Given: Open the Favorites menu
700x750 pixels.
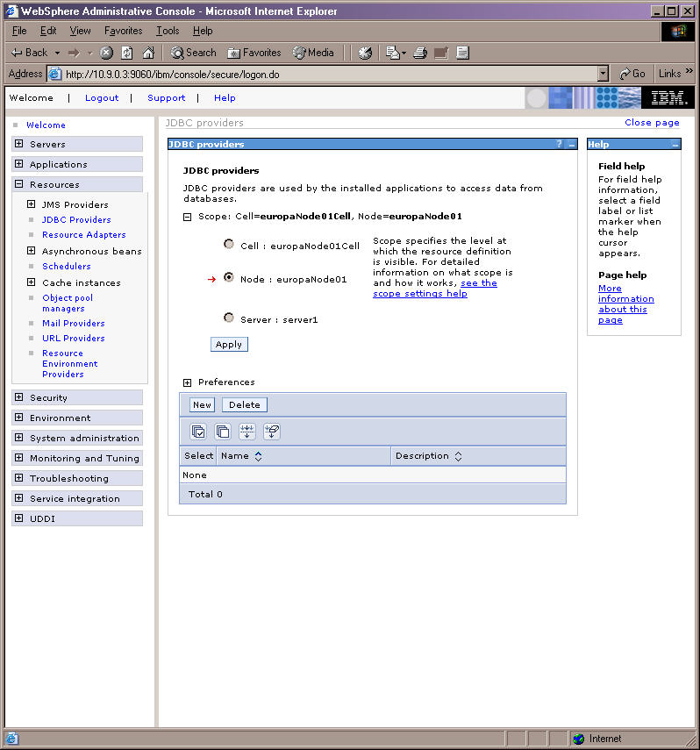Looking at the screenshot, I should [123, 31].
